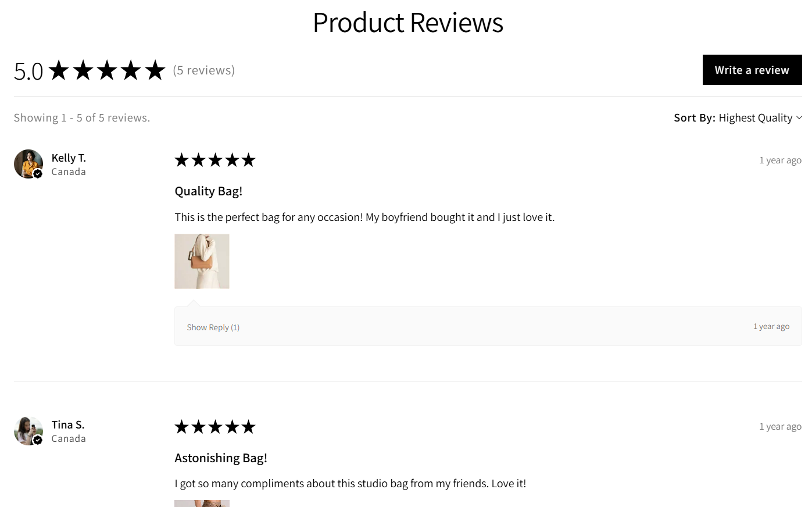
Task: Click the Quality Bag! review title
Action: coord(209,191)
